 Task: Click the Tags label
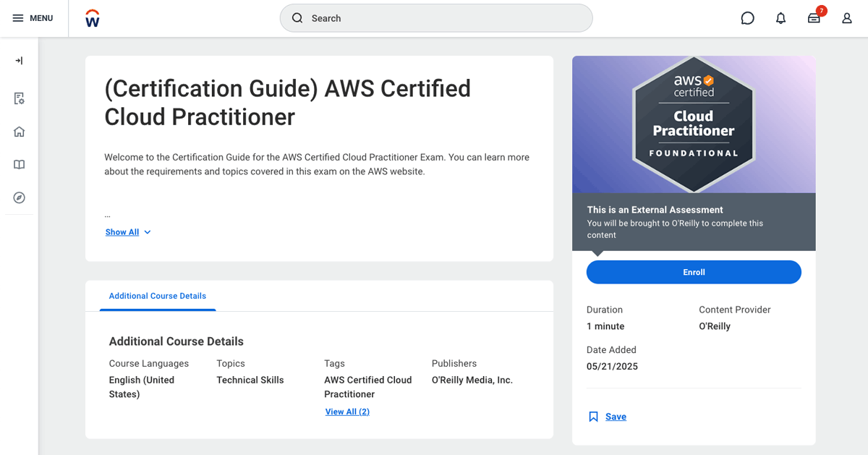point(334,363)
